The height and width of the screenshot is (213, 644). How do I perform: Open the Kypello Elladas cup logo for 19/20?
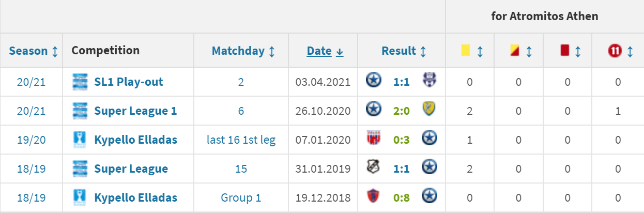point(80,140)
